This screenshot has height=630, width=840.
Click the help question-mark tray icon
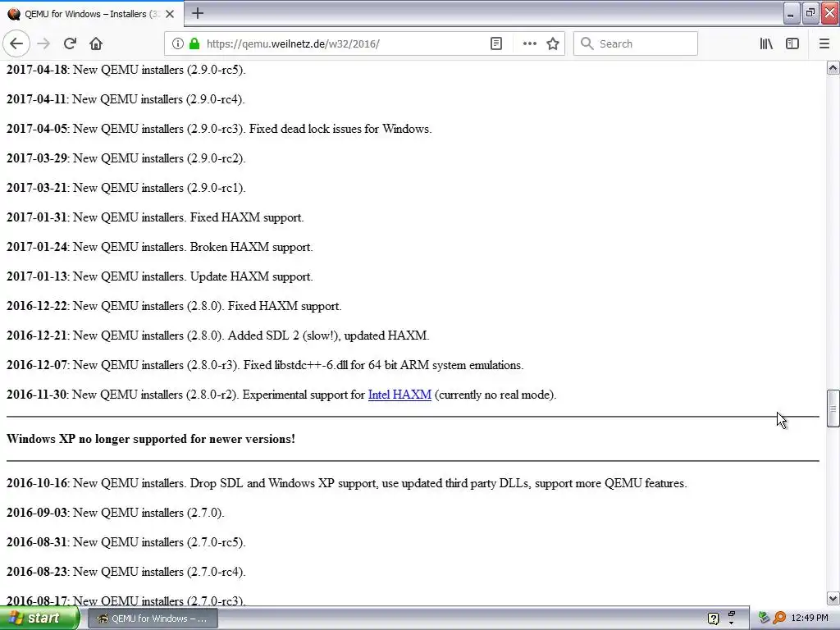(713, 619)
